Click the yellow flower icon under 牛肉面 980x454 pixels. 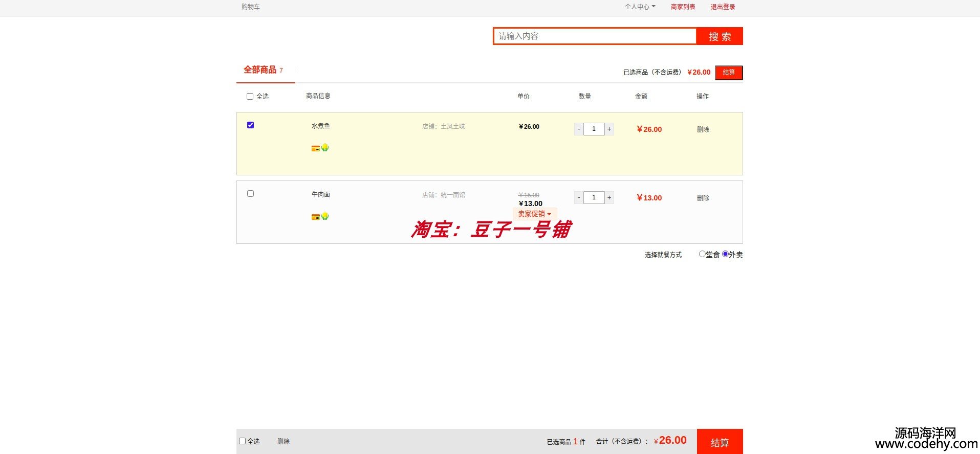click(x=325, y=216)
